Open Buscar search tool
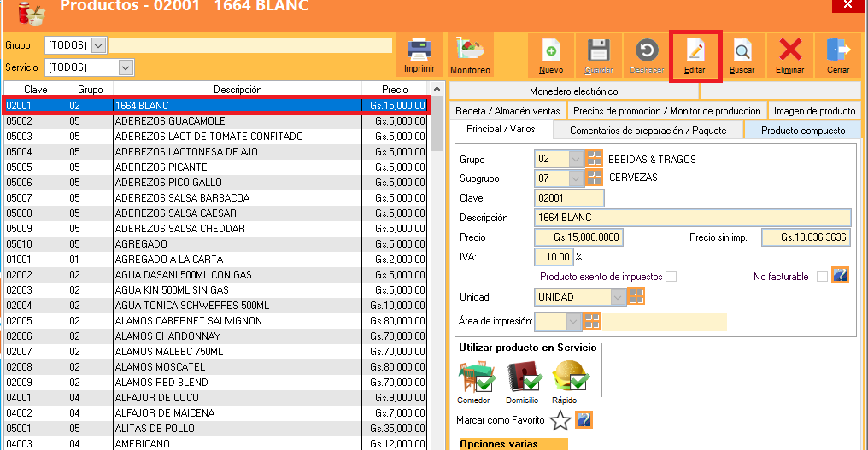Image resolution: width=868 pixels, height=450 pixels. (x=742, y=55)
